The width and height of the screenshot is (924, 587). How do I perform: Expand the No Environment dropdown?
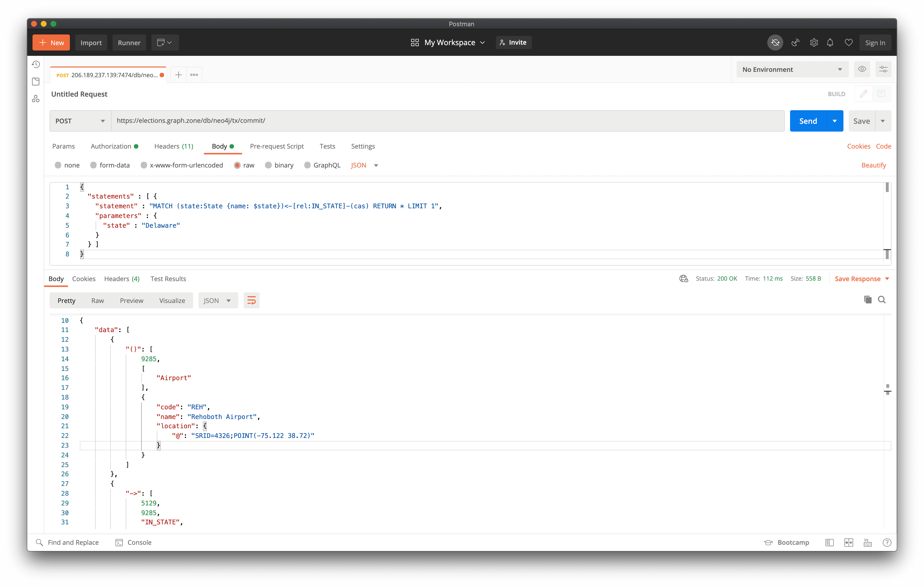click(792, 69)
